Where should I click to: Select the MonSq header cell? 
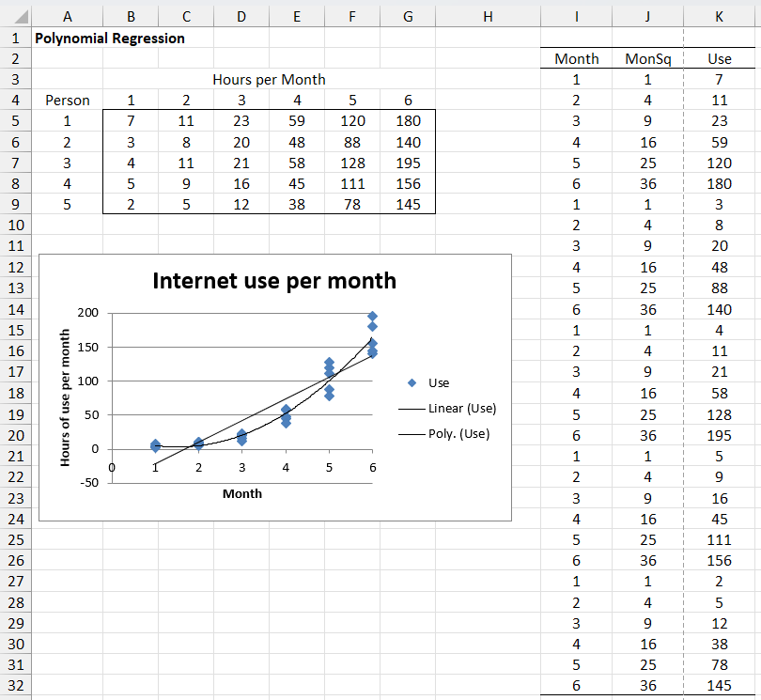pyautogui.click(x=648, y=59)
